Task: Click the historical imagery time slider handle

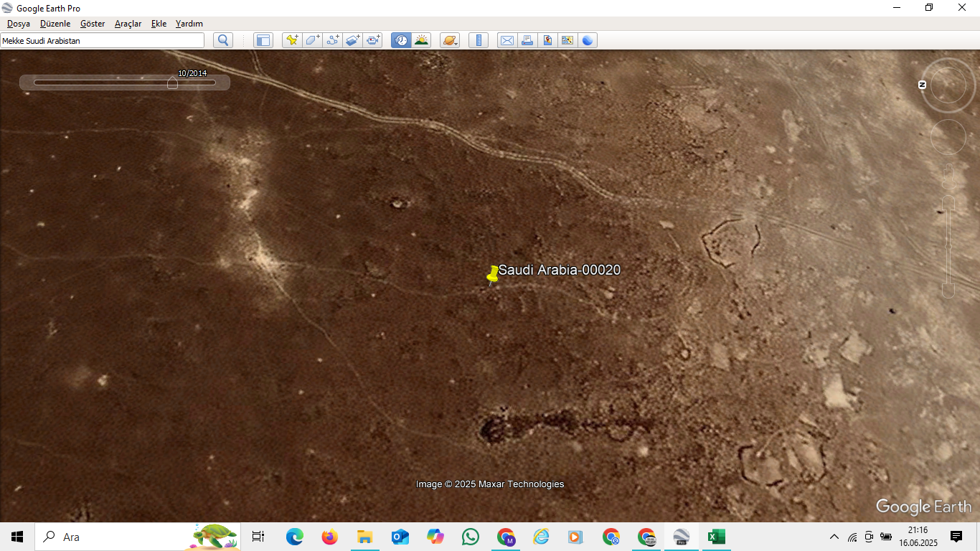Action: tap(172, 83)
